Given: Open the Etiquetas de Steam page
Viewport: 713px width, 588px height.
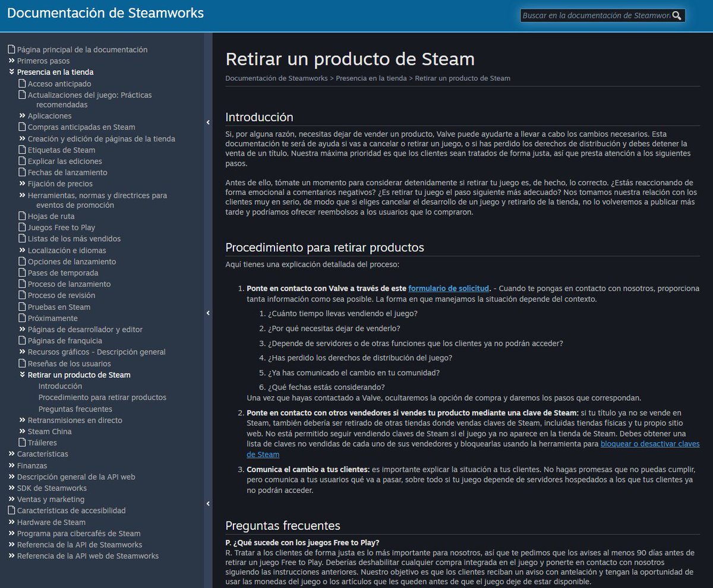Looking at the screenshot, I should 61,150.
